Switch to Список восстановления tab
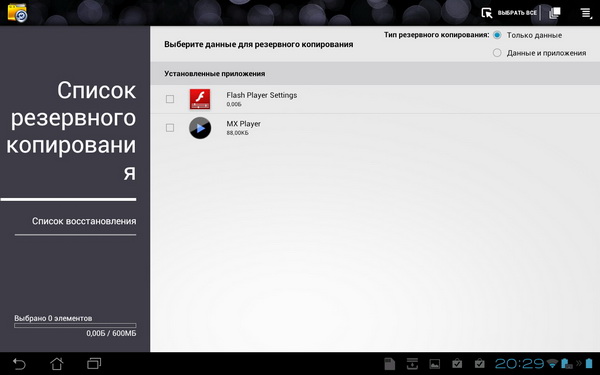 (84, 221)
